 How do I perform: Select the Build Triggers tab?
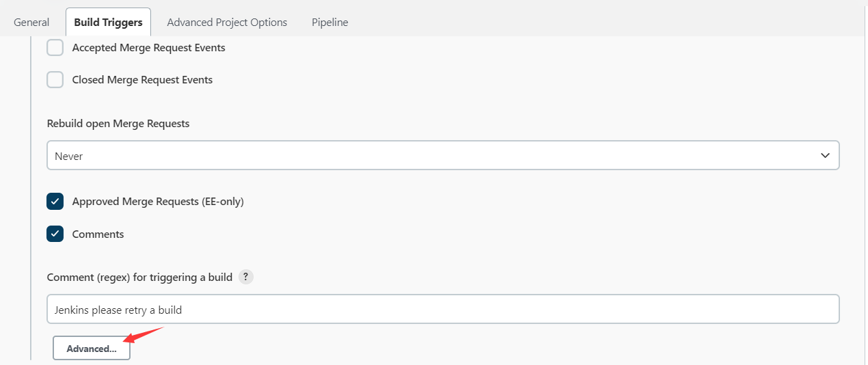click(x=108, y=22)
